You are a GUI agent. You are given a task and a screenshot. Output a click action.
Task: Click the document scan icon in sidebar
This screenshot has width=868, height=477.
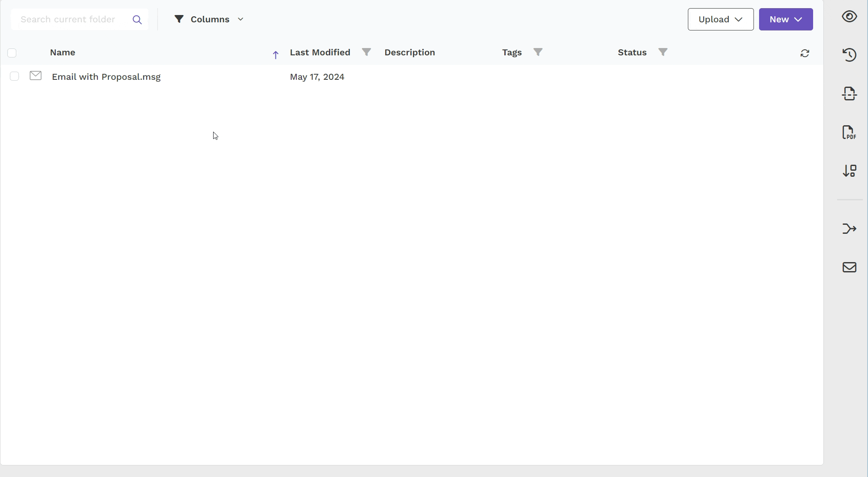pyautogui.click(x=849, y=94)
